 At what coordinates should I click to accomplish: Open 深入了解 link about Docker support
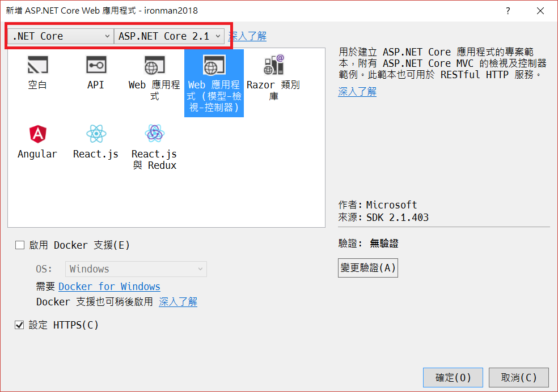178,302
